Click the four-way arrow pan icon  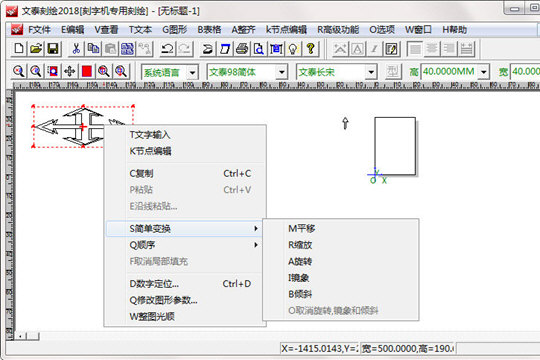70,72
